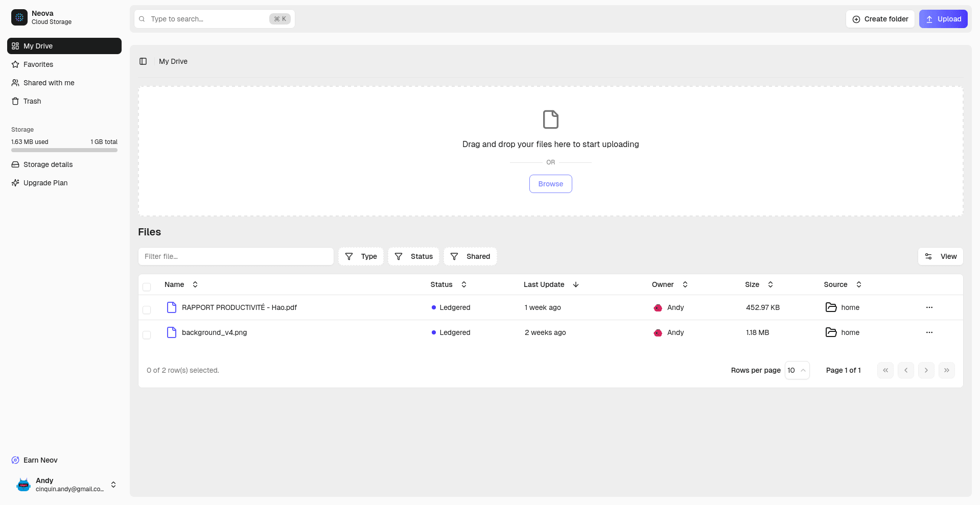This screenshot has height=505, width=980.
Task: Open more actions for background_v4.png
Action: [x=929, y=332]
